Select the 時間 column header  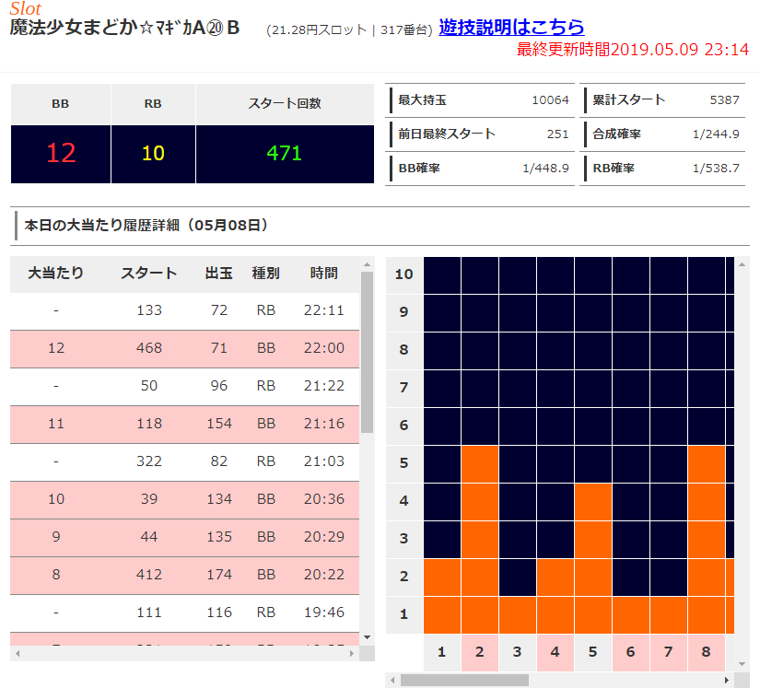pyautogui.click(x=323, y=274)
